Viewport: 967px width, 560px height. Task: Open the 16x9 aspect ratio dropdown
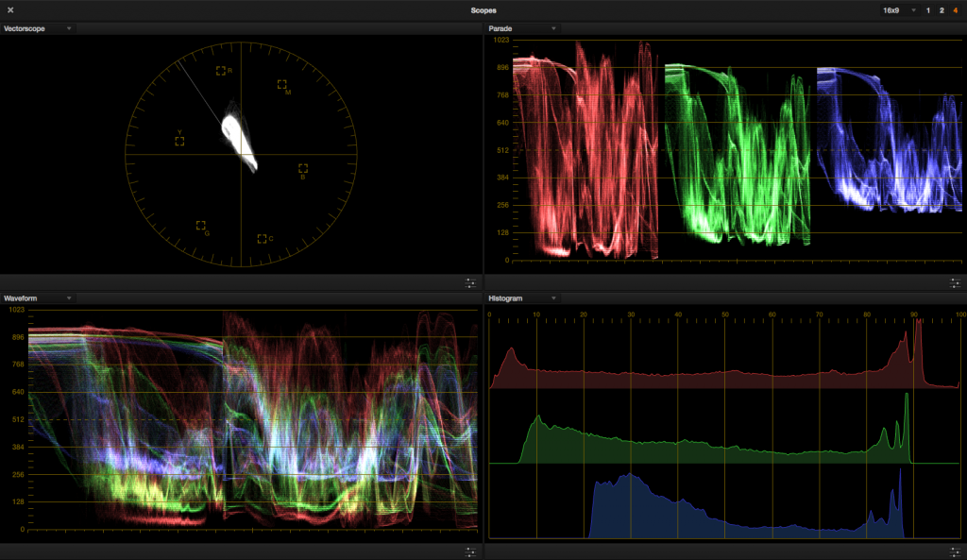tap(893, 9)
